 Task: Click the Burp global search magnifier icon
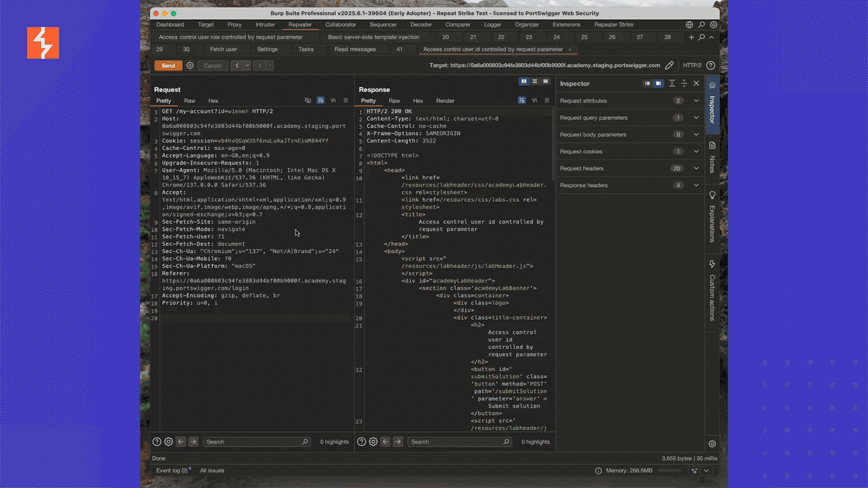(701, 25)
